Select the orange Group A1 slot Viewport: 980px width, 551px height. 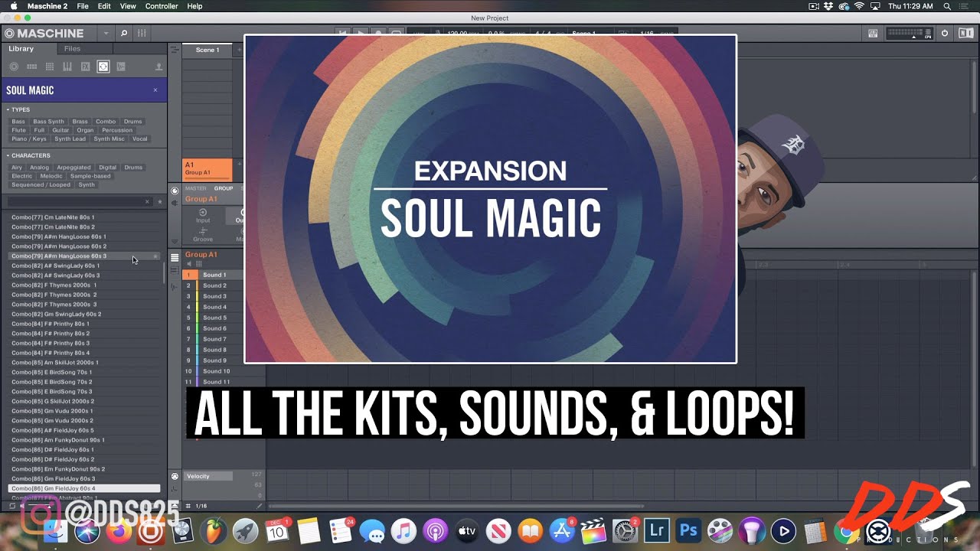[x=207, y=169]
